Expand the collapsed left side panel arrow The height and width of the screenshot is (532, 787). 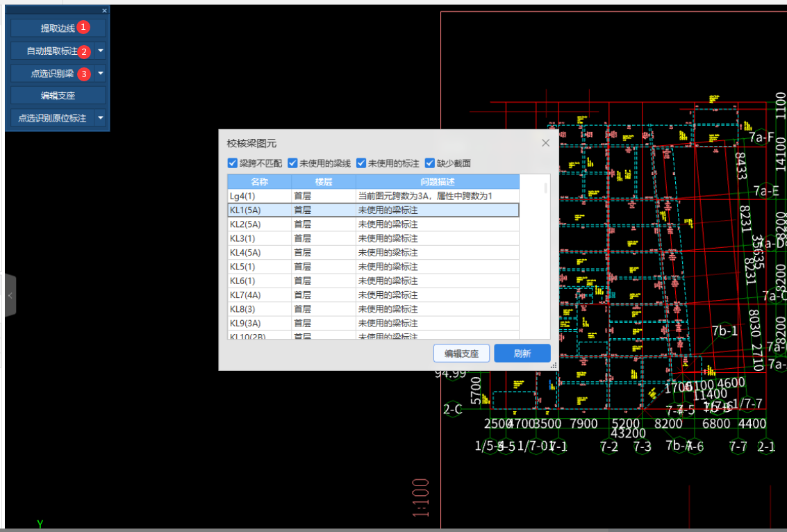click(10, 296)
